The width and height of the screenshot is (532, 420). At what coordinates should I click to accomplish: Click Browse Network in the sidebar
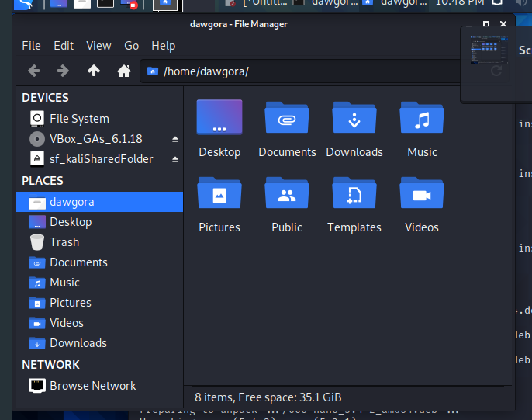[92, 386]
